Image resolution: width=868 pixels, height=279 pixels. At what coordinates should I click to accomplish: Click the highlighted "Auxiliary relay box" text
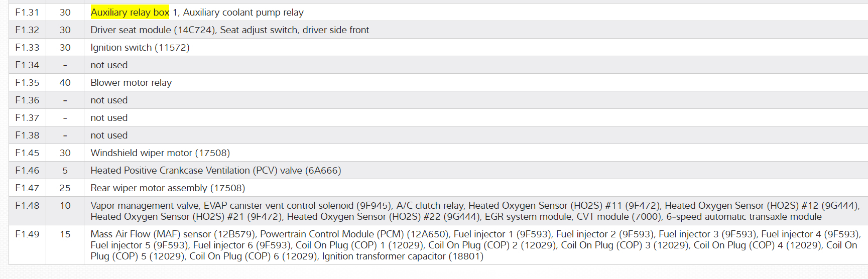pyautogui.click(x=130, y=13)
